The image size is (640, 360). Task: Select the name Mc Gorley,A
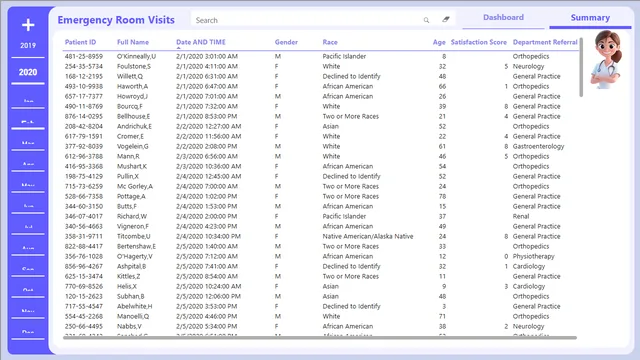(135, 186)
